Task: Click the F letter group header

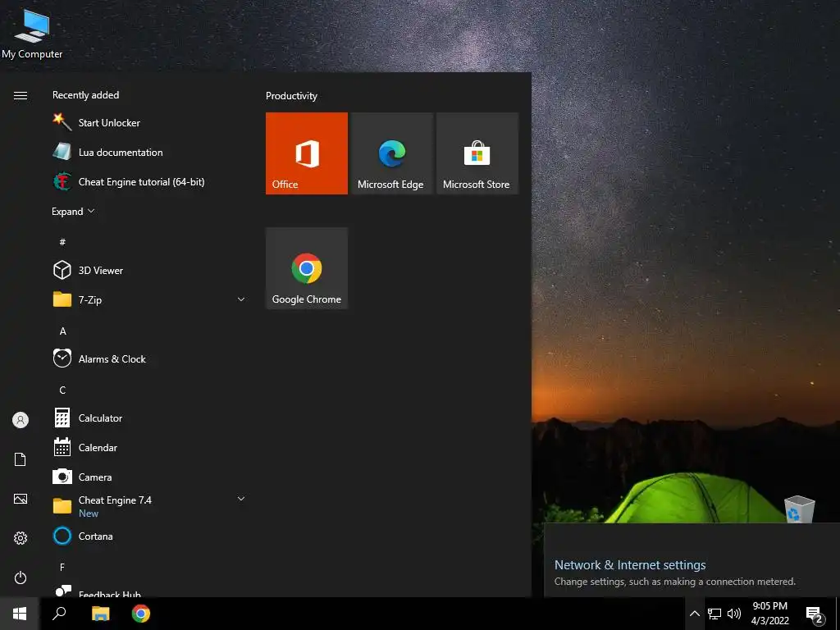Action: point(62,567)
